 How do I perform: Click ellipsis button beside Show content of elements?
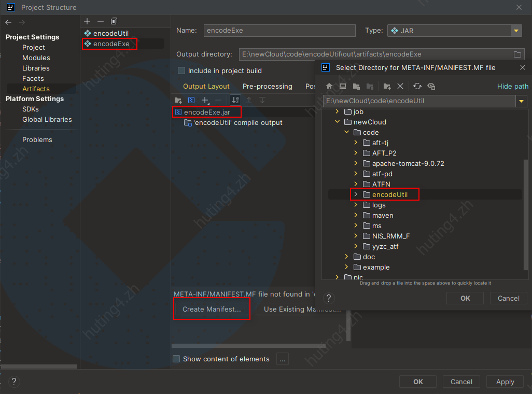click(283, 359)
